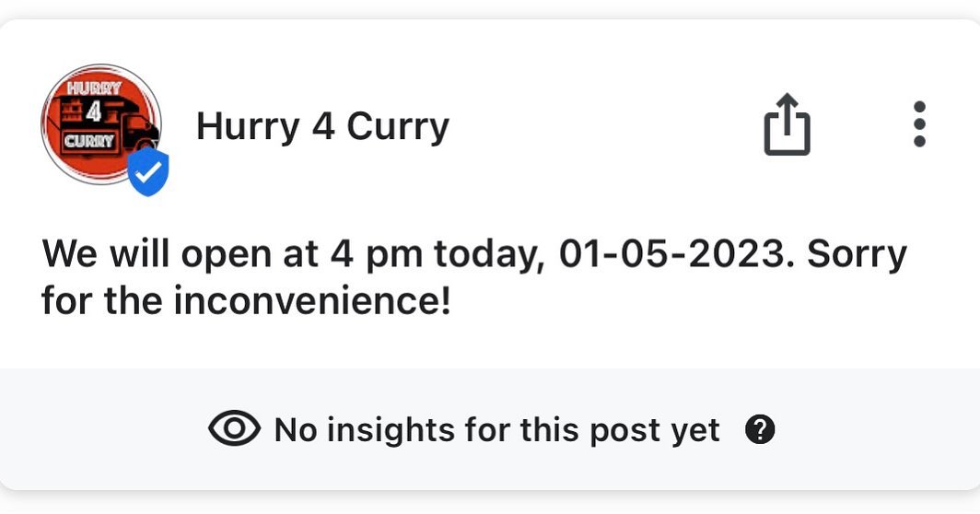This screenshot has width=980, height=514.
Task: Click the word "Curry" in the business name
Action: tap(398, 126)
